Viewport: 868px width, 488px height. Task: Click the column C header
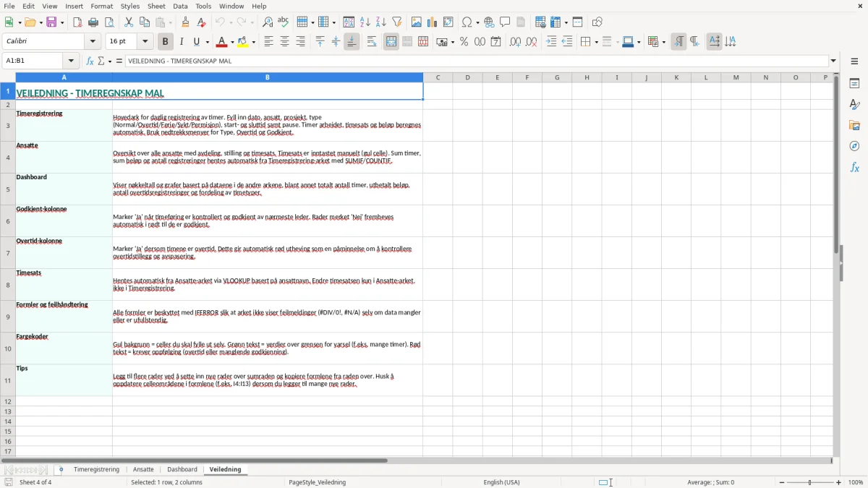(x=438, y=77)
